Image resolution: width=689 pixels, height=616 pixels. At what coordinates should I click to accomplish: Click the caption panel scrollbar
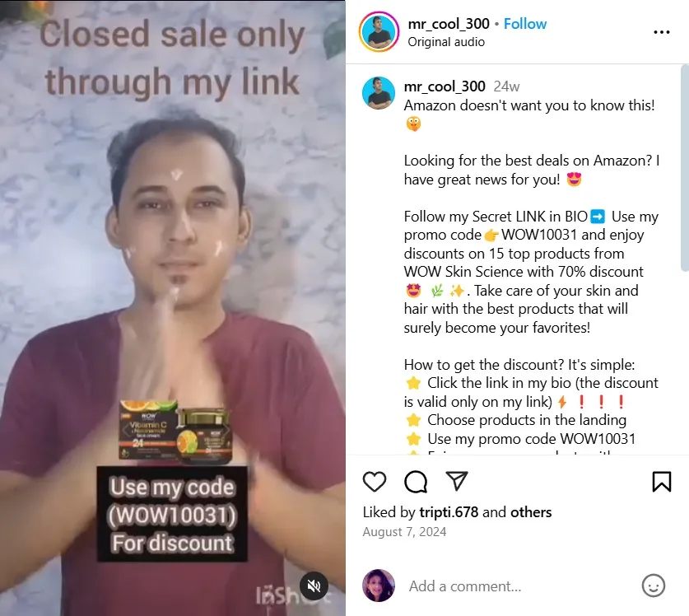[685, 168]
